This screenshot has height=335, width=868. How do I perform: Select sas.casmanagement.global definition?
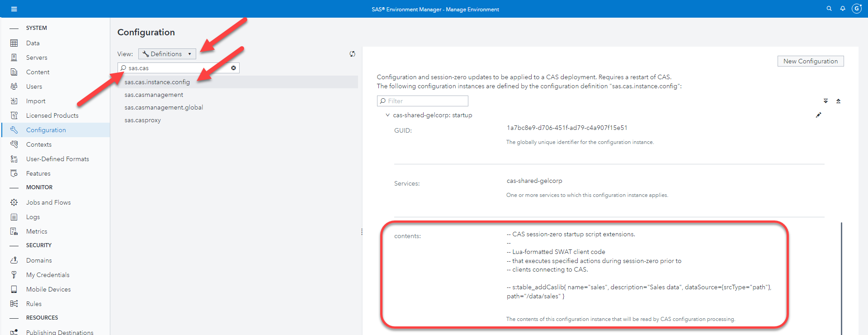click(x=164, y=107)
